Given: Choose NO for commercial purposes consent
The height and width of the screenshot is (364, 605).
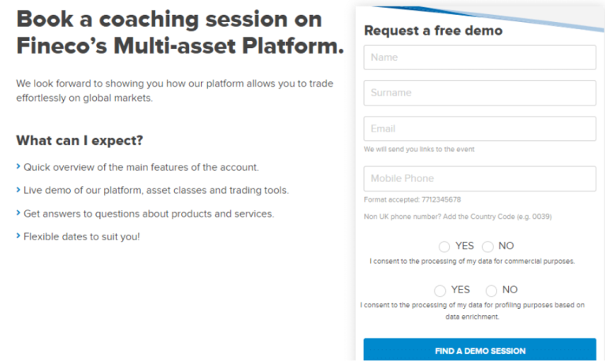Looking at the screenshot, I should tap(488, 247).
